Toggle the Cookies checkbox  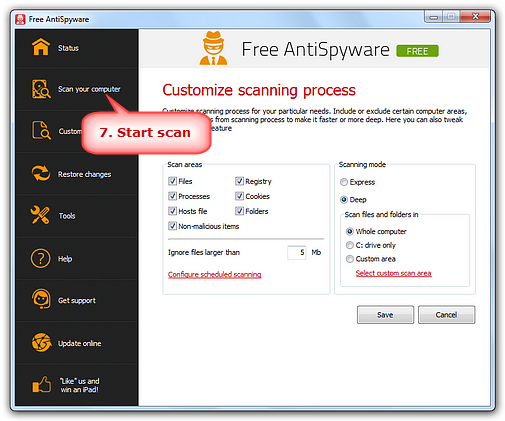(239, 196)
